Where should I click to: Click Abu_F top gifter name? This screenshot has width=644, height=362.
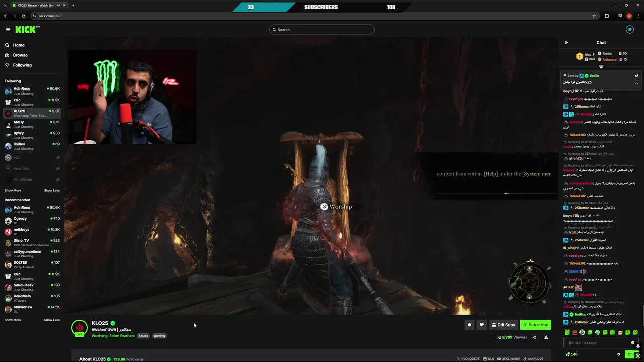click(x=589, y=54)
